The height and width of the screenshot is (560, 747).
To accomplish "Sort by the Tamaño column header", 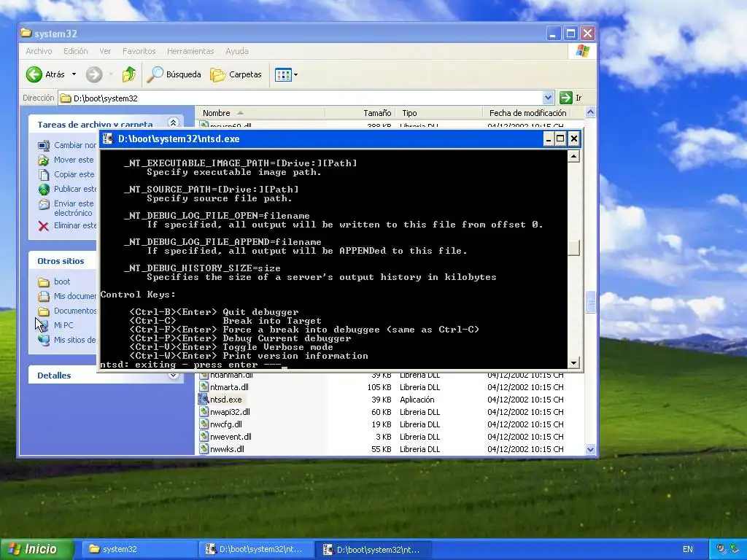I will (x=360, y=113).
